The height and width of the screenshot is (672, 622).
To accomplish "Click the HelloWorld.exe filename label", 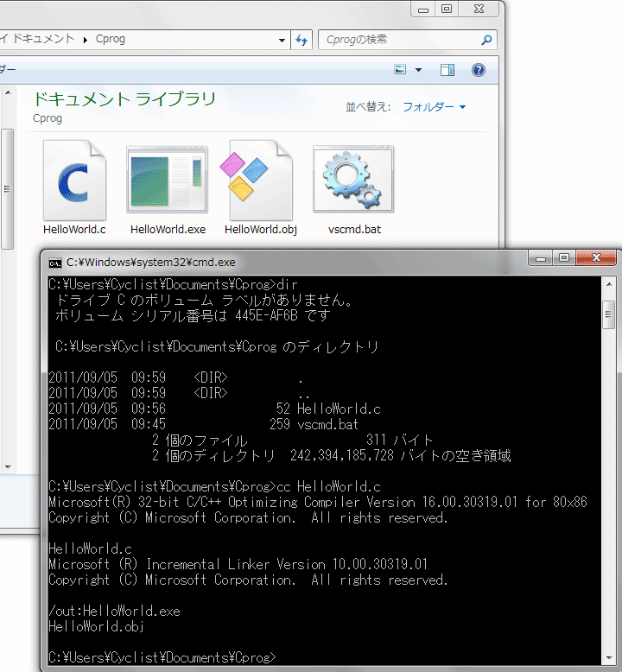I will click(168, 229).
